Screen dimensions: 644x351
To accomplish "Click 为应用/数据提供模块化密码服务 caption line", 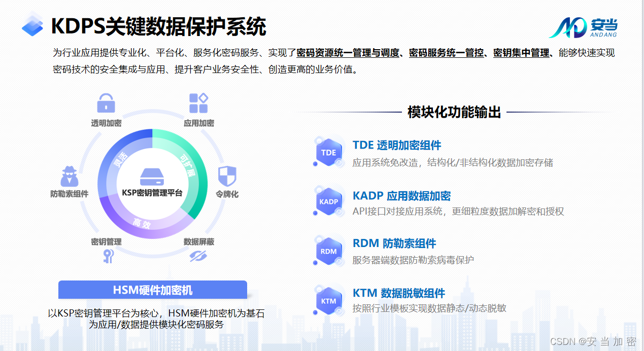I will click(x=156, y=325).
